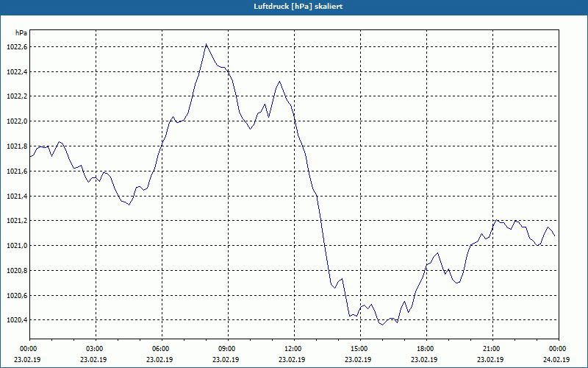Select the "24.02.19" date label
This screenshot has width=588, height=368.
click(556, 360)
